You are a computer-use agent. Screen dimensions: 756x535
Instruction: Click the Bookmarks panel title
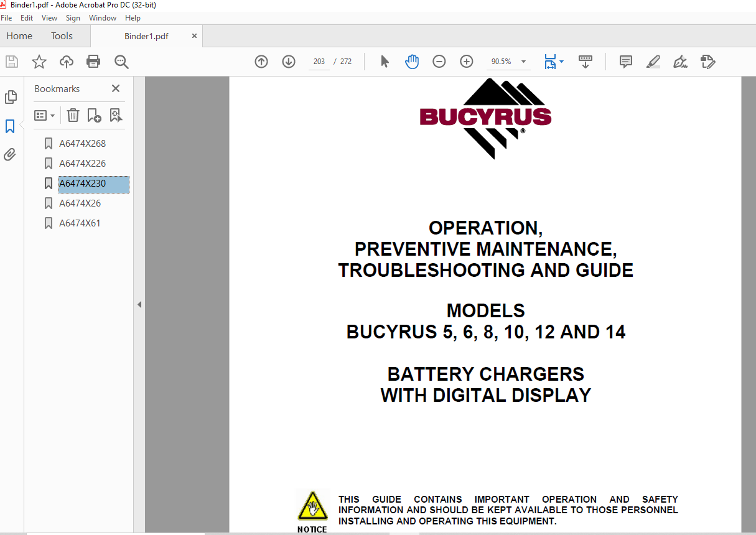click(57, 89)
